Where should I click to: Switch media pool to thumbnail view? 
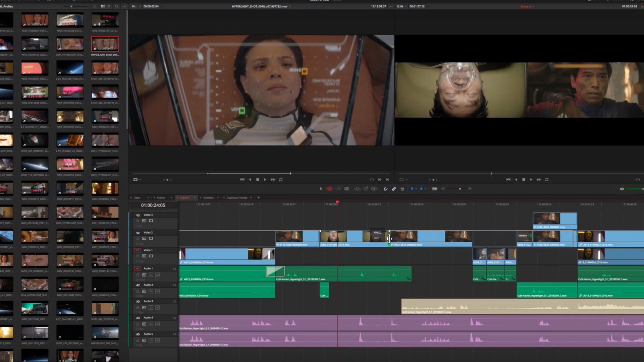[103, 6]
